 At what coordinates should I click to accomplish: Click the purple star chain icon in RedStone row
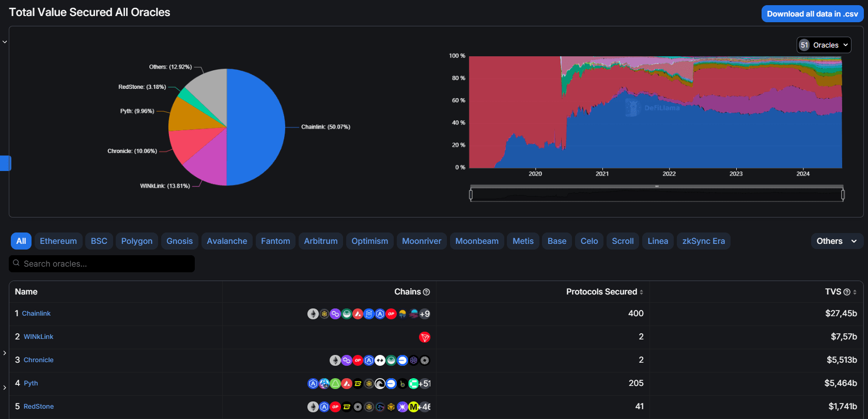[402, 407]
